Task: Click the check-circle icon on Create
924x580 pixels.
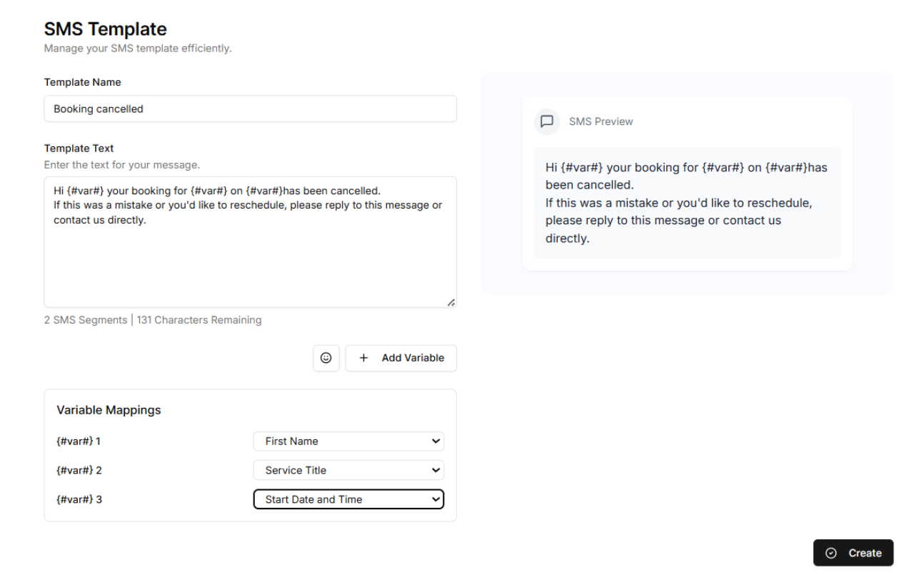Action: pos(830,553)
